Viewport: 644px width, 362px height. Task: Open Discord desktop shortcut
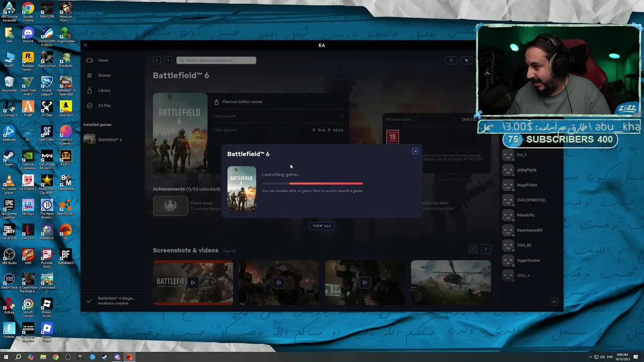click(x=28, y=36)
